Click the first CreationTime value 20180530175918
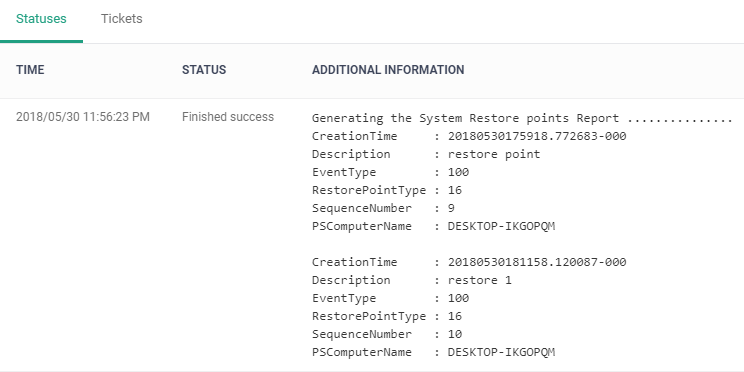The height and width of the screenshot is (372, 744). 537,136
